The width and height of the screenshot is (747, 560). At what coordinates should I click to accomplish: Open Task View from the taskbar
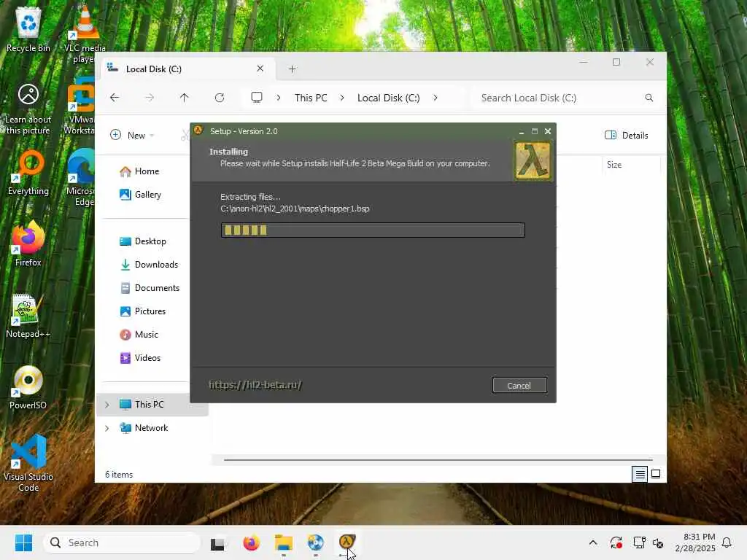click(x=217, y=542)
